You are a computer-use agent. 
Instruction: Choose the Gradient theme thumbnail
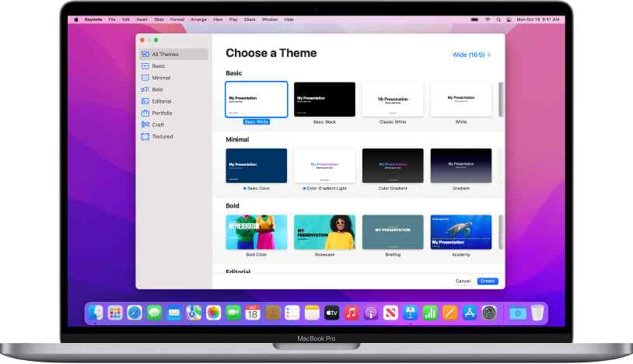point(461,166)
